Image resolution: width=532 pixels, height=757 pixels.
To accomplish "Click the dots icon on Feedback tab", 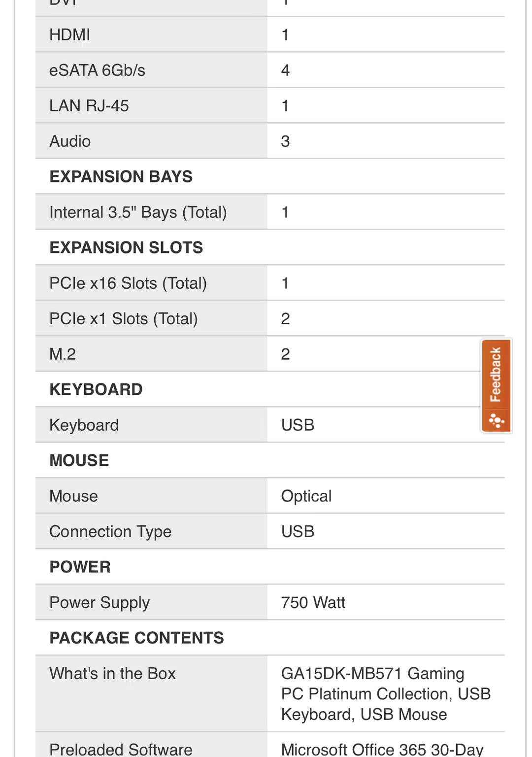I will click(496, 421).
